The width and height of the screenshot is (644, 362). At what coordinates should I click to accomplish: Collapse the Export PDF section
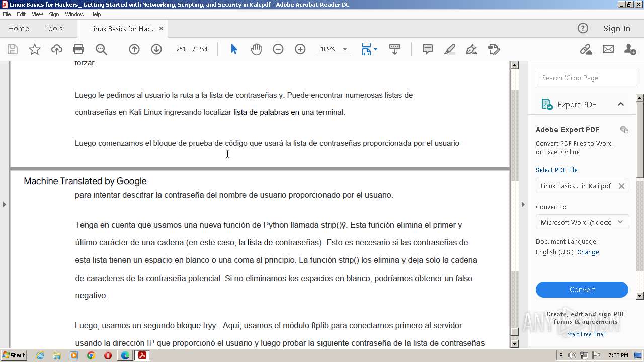(621, 104)
